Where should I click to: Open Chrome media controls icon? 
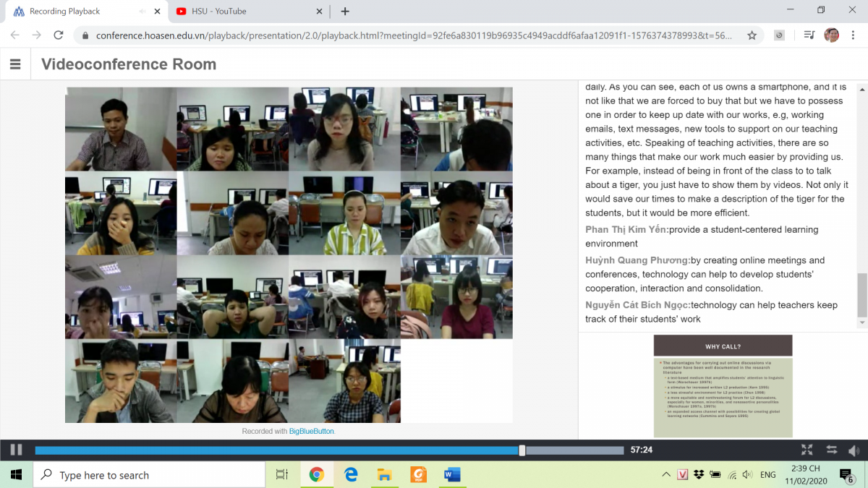click(x=809, y=35)
